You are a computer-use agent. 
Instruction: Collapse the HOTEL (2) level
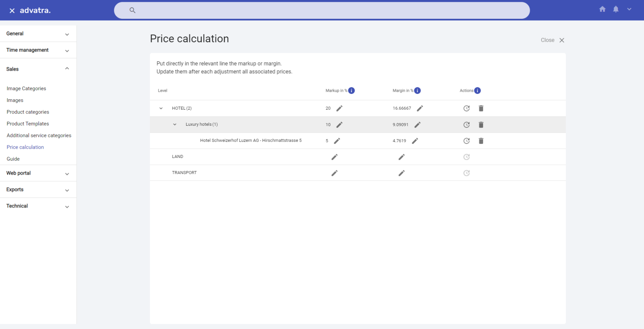(161, 109)
